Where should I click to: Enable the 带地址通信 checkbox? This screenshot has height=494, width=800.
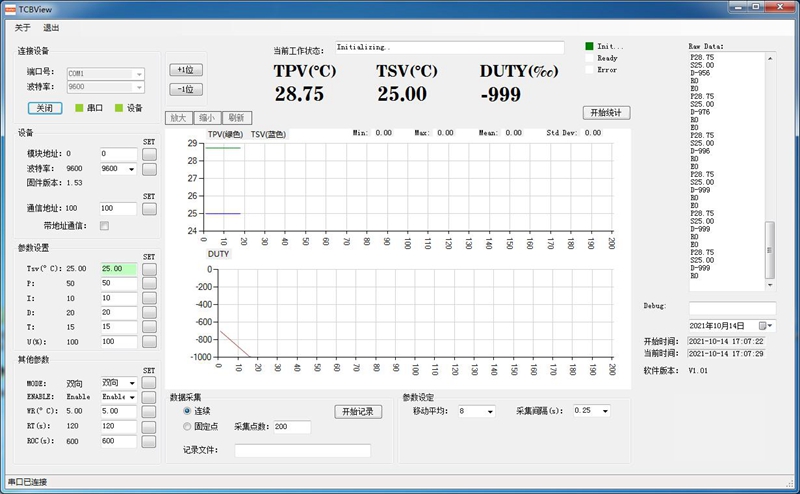tap(104, 226)
